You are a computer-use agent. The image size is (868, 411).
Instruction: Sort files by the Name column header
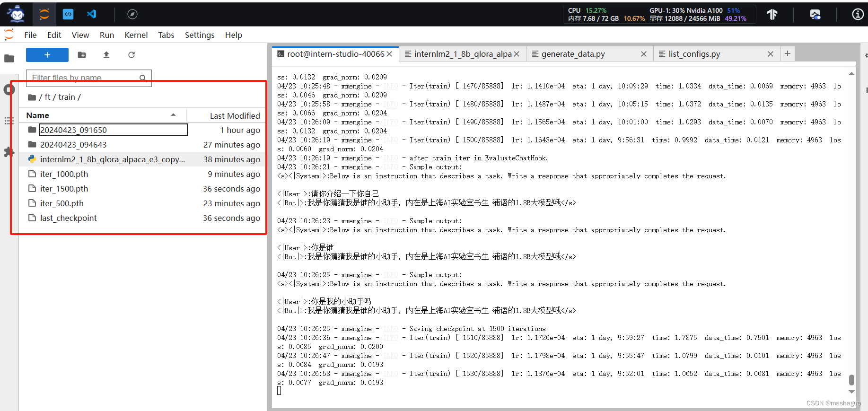click(x=103, y=115)
